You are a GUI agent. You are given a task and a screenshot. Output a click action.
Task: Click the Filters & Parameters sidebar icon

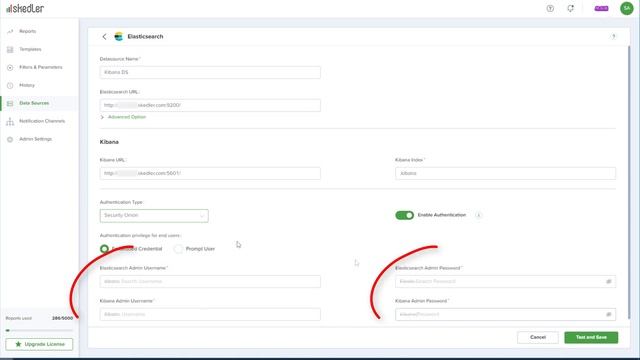point(10,67)
